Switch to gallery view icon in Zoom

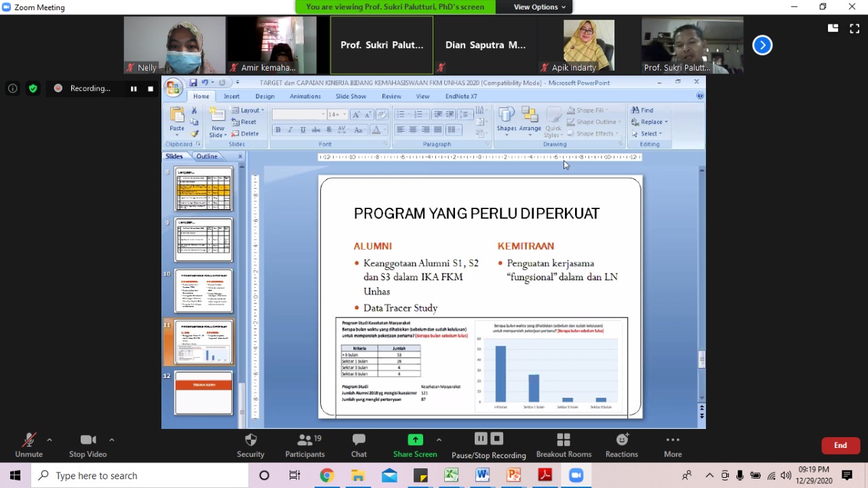coord(833,28)
